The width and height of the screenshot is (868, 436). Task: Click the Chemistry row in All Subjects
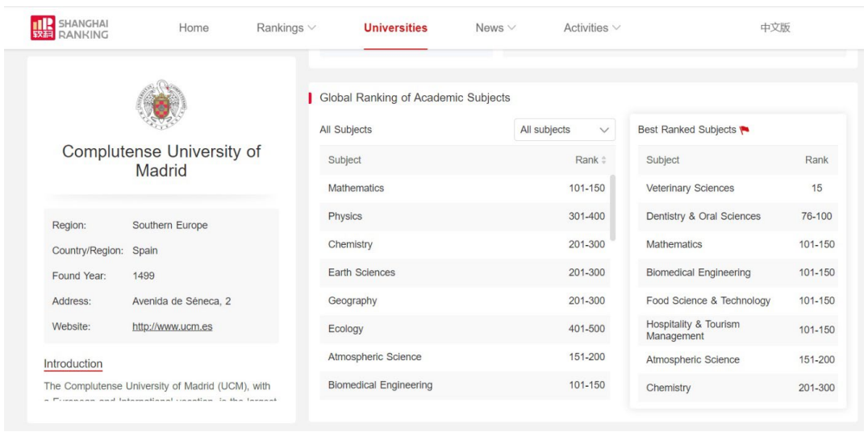click(x=465, y=244)
